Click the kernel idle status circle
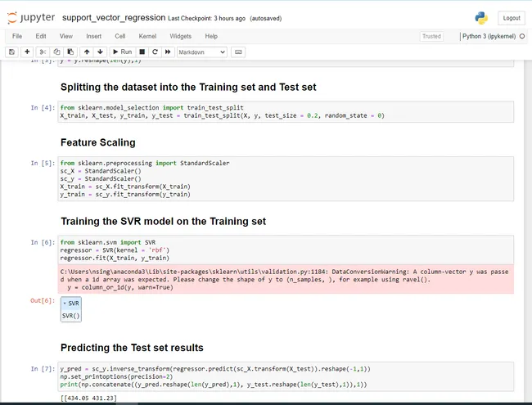 tap(522, 36)
